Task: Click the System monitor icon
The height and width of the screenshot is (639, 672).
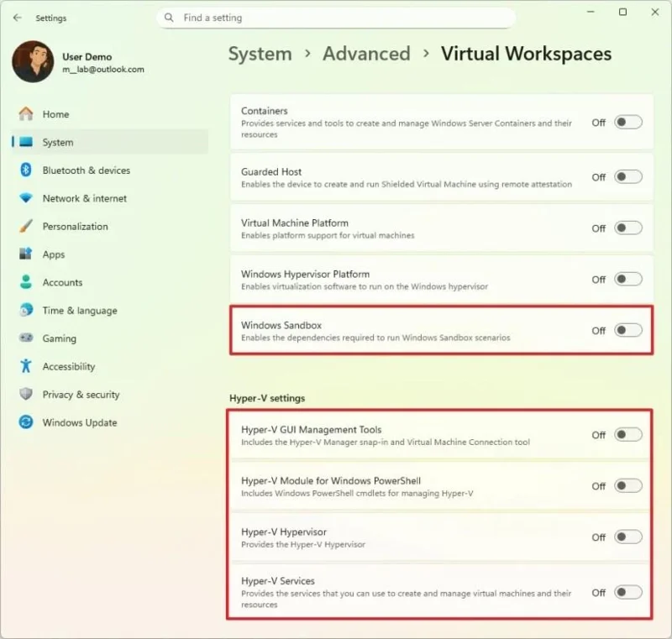Action: tap(26, 142)
